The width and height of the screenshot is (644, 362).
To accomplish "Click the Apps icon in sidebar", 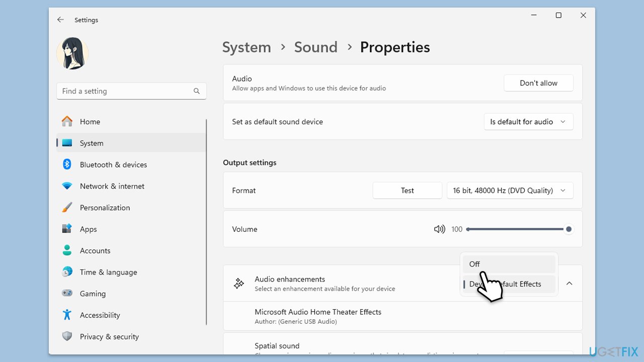I will (67, 229).
